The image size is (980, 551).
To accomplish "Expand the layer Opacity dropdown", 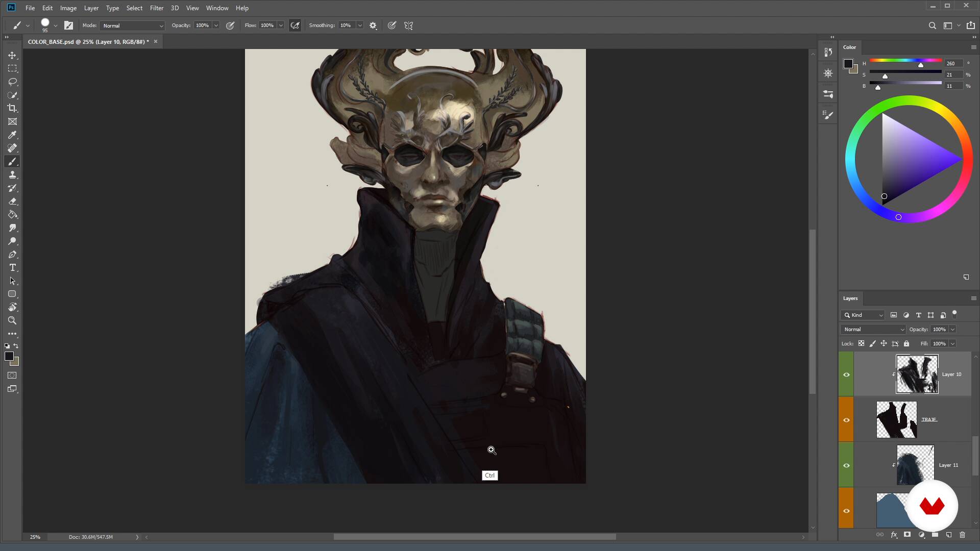I will pos(952,330).
